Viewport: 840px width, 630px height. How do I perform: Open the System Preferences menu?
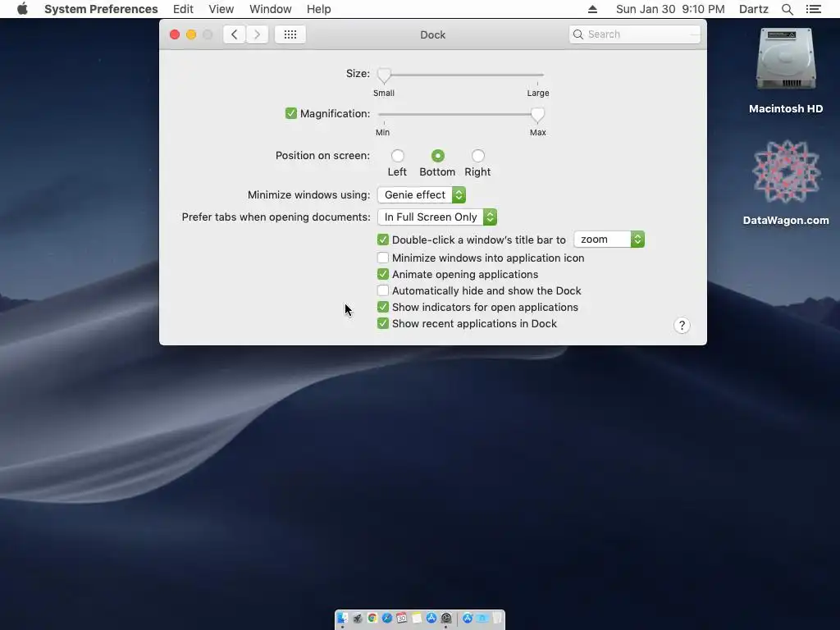pos(101,9)
